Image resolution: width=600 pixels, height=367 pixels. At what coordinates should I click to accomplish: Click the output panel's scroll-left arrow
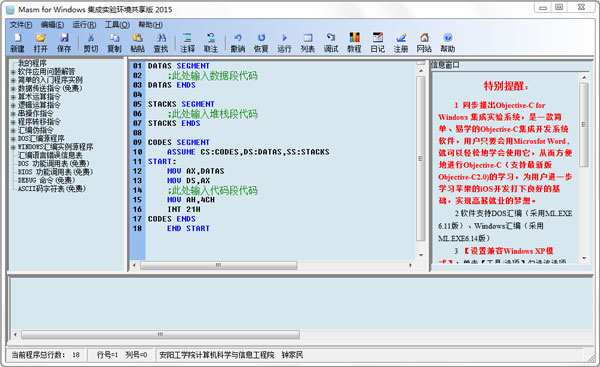pyautogui.click(x=15, y=335)
